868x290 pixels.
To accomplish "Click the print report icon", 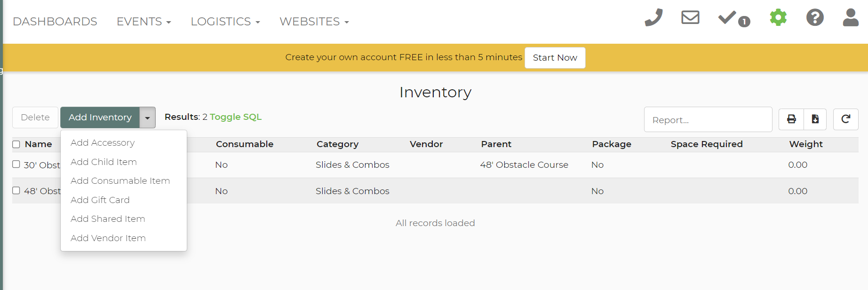I will (x=791, y=119).
